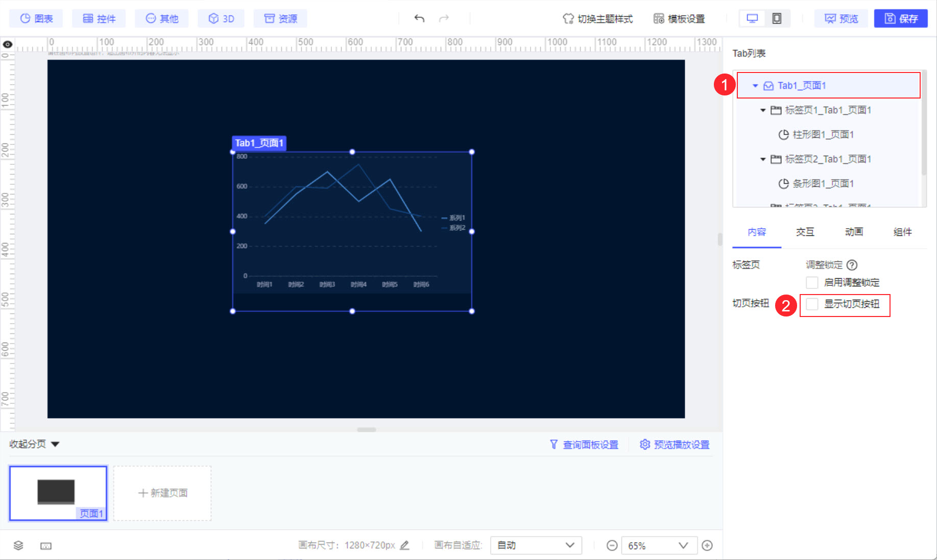Click the Tab列表 panel heading

(749, 54)
